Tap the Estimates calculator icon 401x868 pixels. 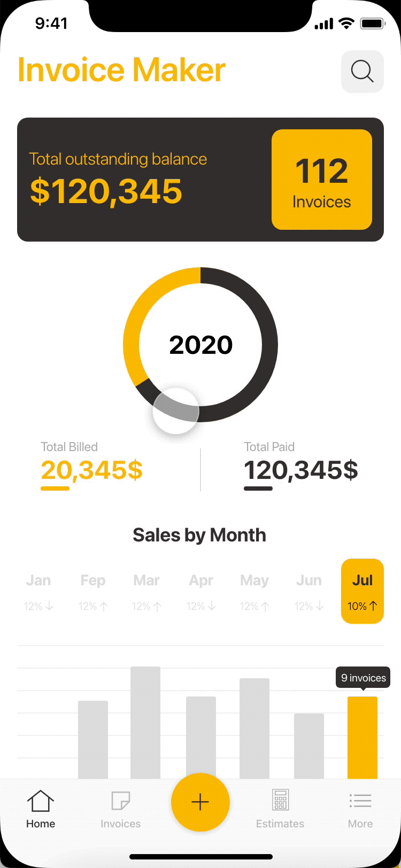click(280, 801)
